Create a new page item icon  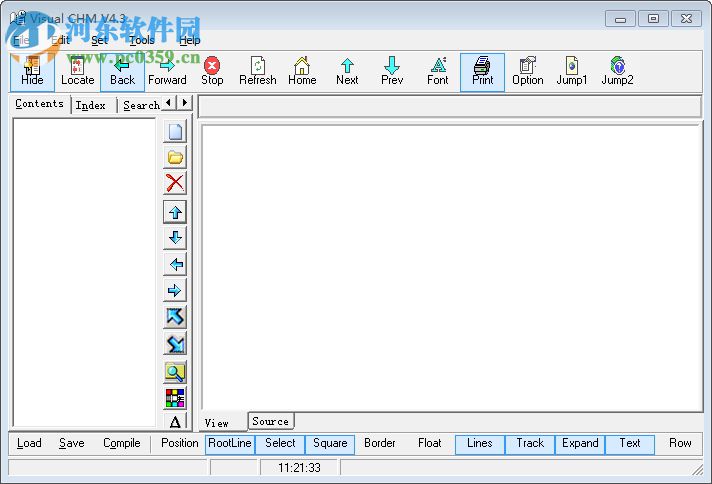[x=175, y=132]
